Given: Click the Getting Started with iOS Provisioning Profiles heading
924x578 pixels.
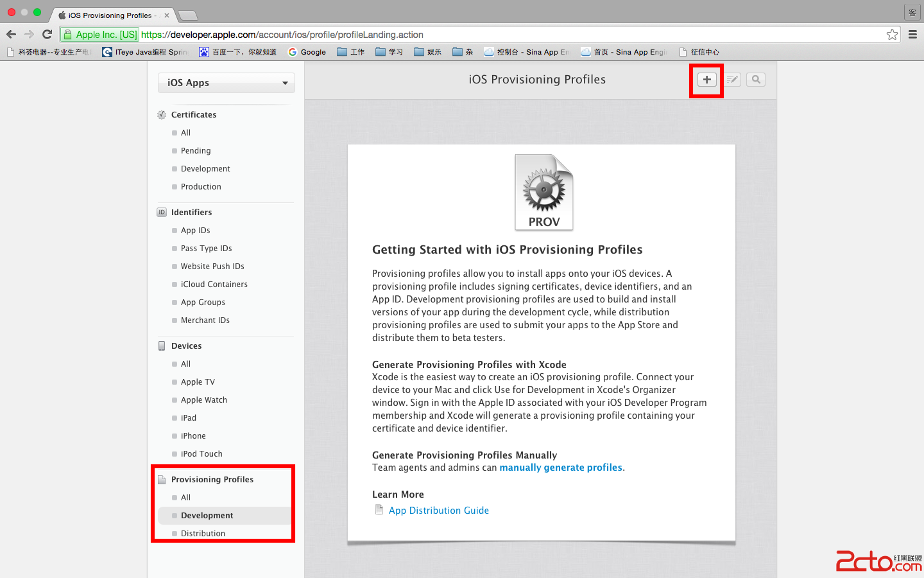Looking at the screenshot, I should pyautogui.click(x=508, y=250).
